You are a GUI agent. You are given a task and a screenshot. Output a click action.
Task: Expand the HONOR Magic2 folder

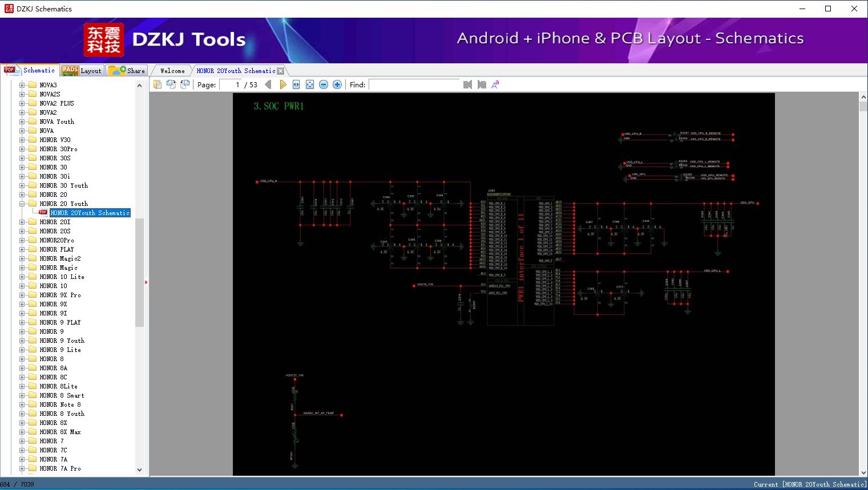[x=22, y=258]
